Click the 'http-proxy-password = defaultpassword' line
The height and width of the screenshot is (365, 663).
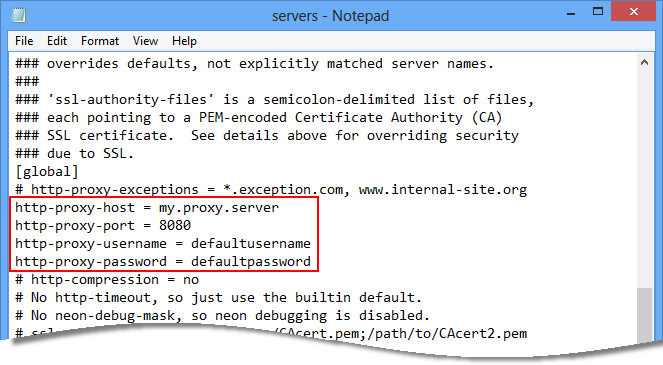(x=163, y=262)
